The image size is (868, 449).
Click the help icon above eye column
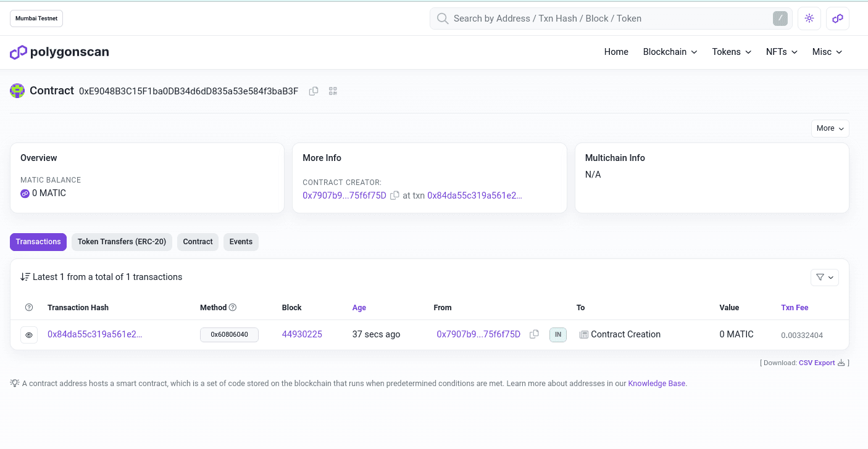(x=29, y=307)
